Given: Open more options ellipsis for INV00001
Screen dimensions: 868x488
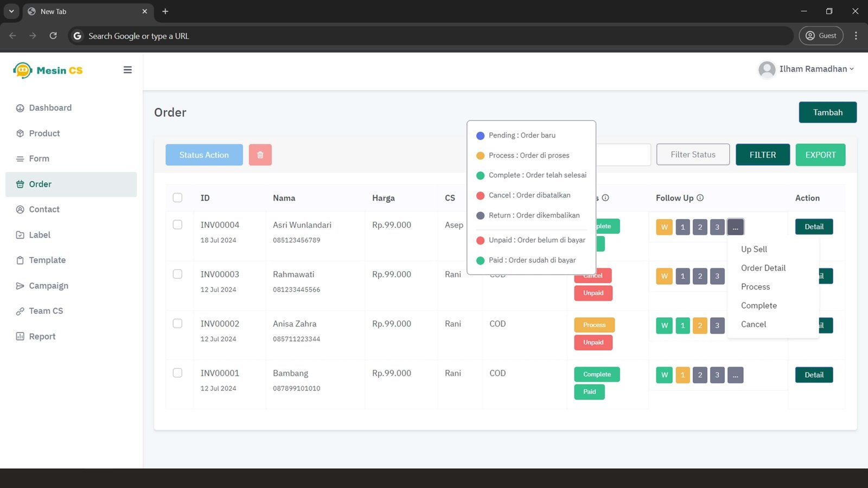Looking at the screenshot, I should tap(735, 375).
